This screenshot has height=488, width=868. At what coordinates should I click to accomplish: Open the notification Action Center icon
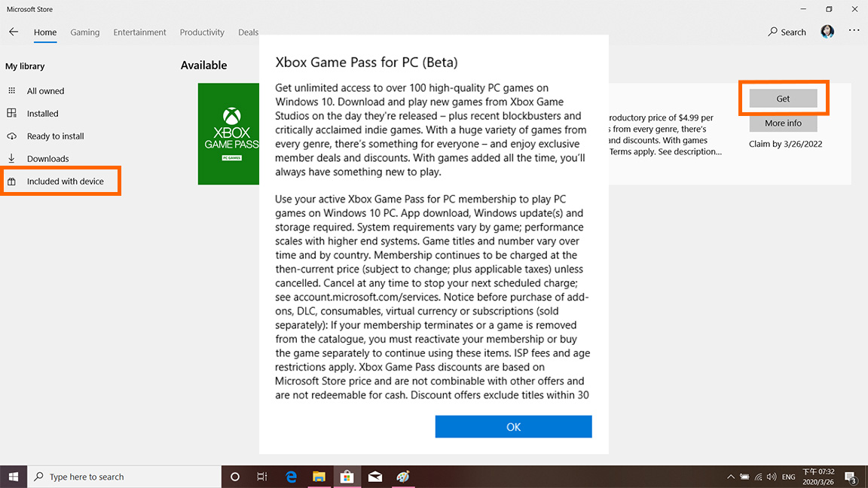click(851, 477)
